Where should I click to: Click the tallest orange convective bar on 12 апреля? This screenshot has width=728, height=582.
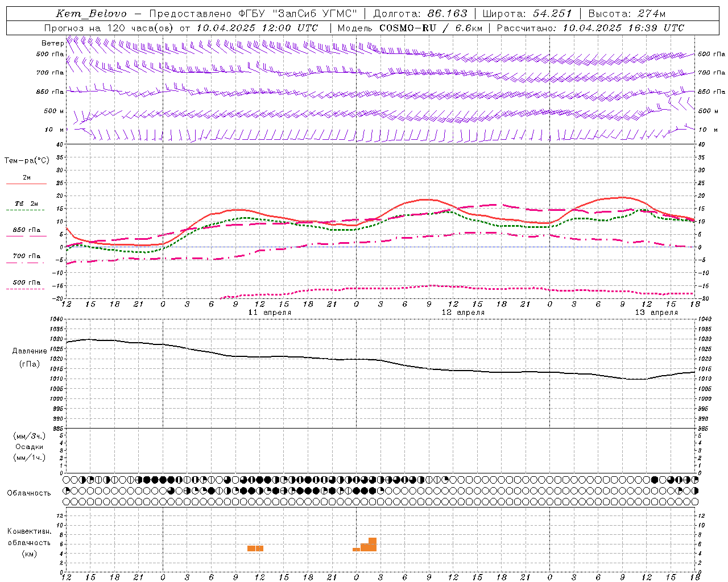[373, 544]
